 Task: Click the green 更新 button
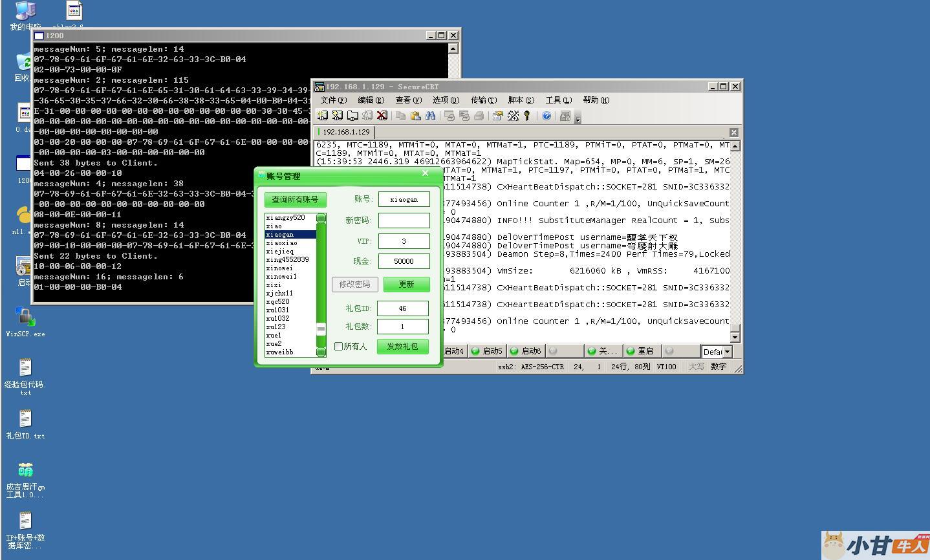click(406, 285)
